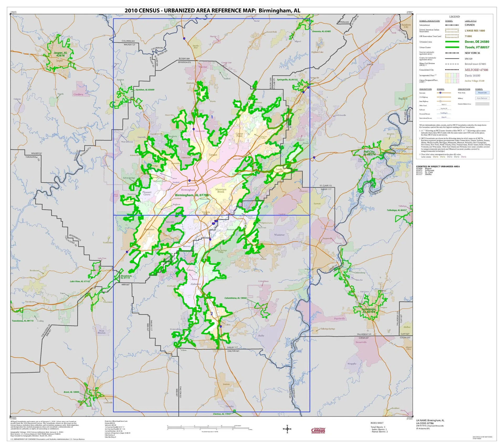Click the Census Bureau logo
Viewport: 504px width, 448px height.
point(318,430)
